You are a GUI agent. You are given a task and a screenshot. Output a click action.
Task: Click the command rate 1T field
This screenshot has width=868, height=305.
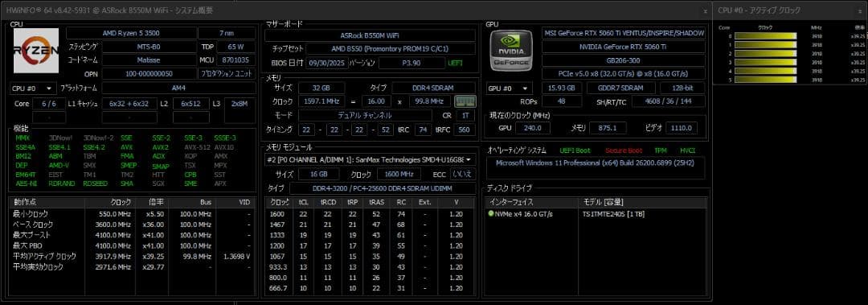pyautogui.click(x=465, y=115)
